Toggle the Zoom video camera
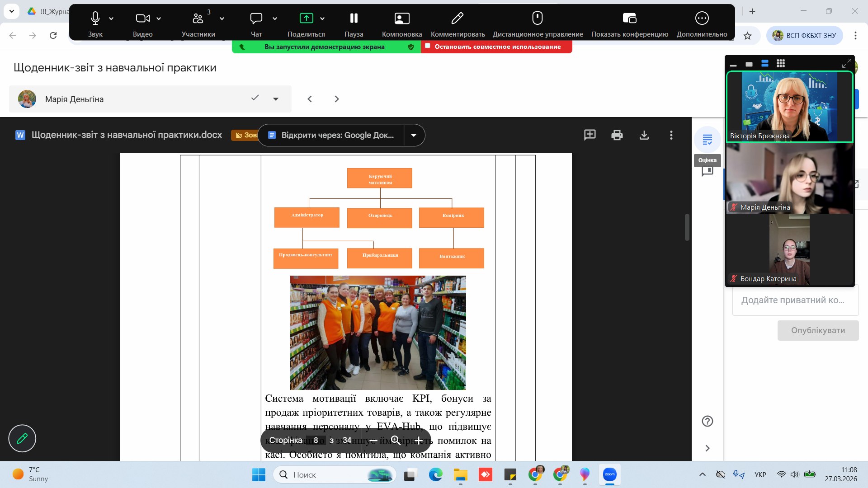The width and height of the screenshot is (868, 488). coord(142,19)
